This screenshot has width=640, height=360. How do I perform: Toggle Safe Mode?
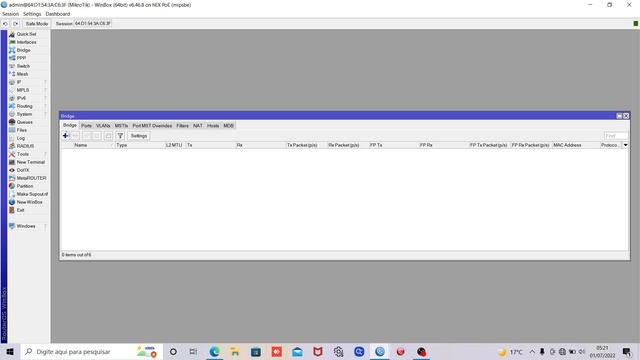pyautogui.click(x=37, y=24)
